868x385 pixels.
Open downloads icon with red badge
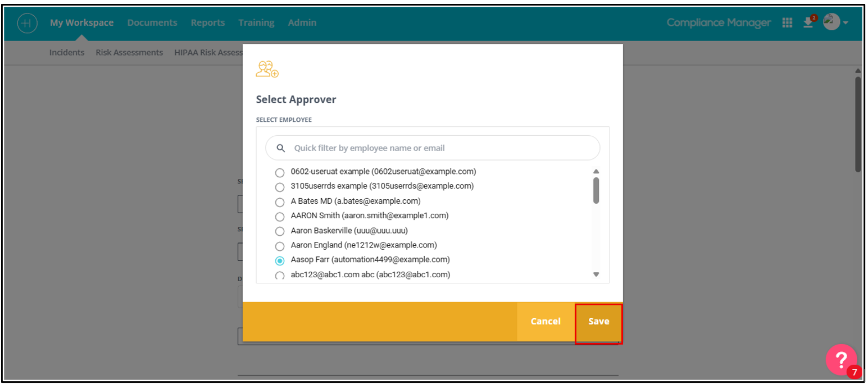point(809,22)
